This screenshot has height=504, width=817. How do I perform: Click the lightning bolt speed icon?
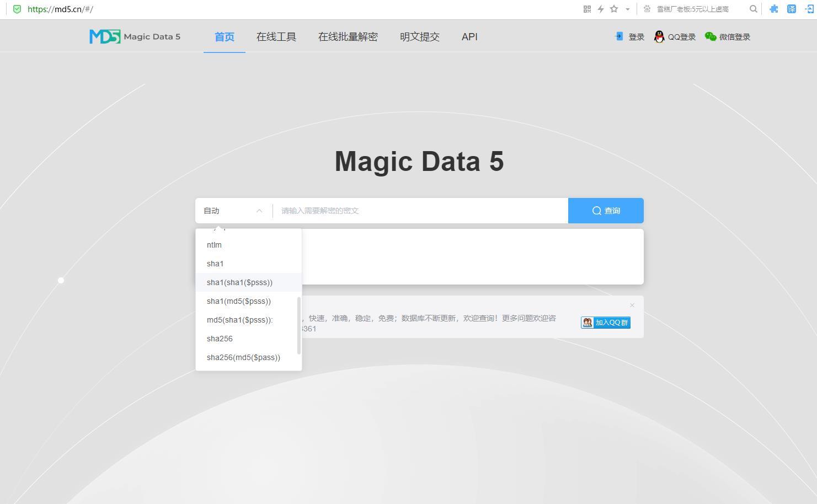[600, 9]
